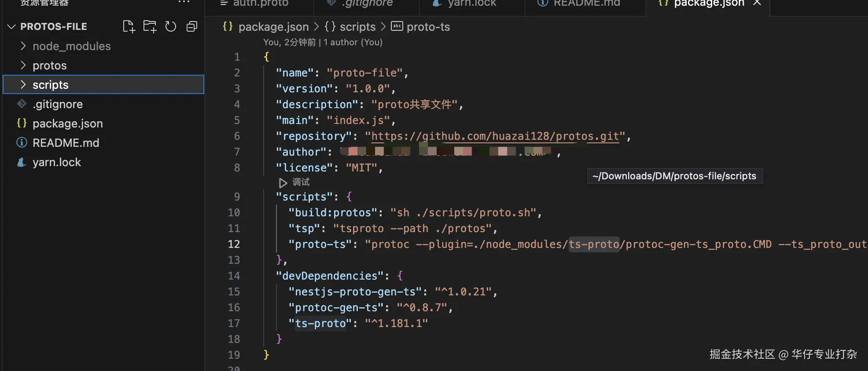Click the "devDependencies" key
The height and width of the screenshot is (371, 868).
click(x=330, y=276)
